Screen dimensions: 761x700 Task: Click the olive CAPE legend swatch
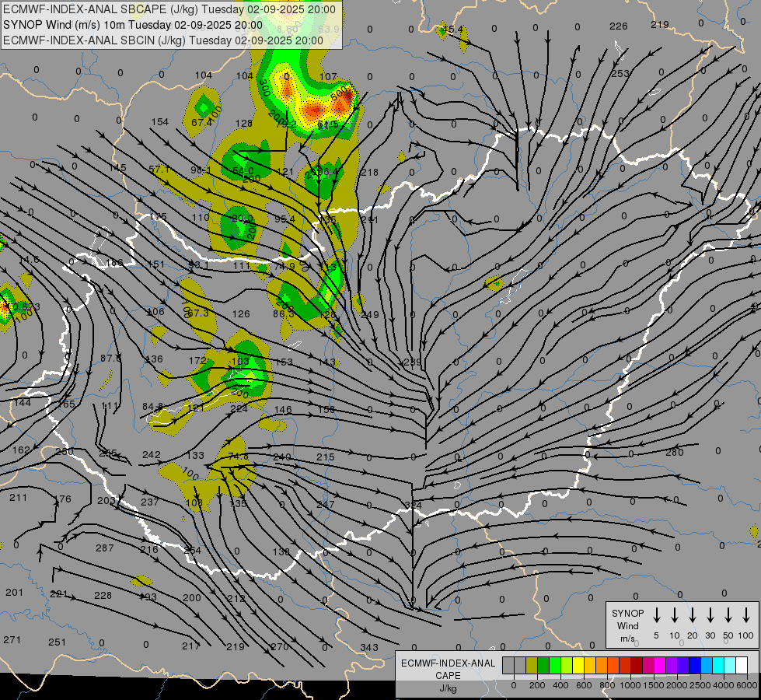click(532, 666)
